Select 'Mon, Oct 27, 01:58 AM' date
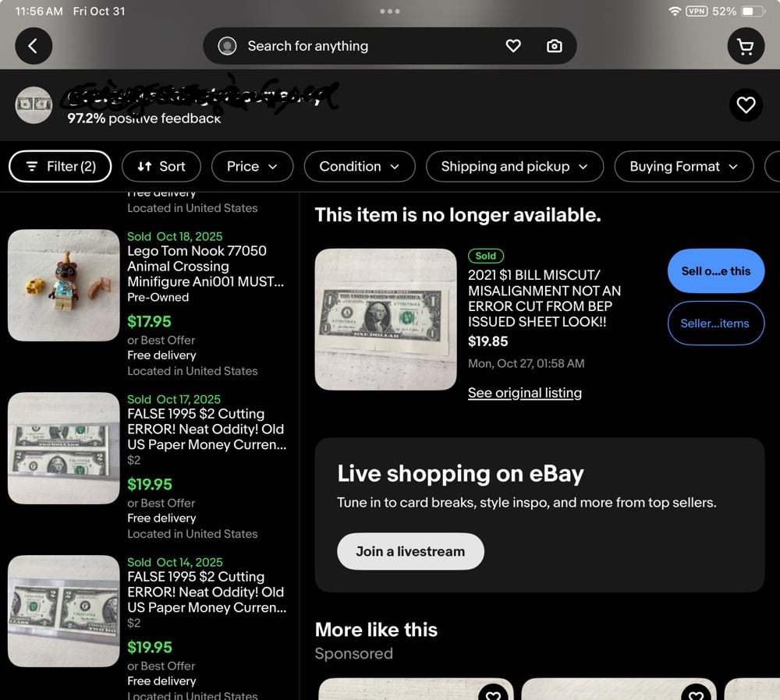 (526, 363)
